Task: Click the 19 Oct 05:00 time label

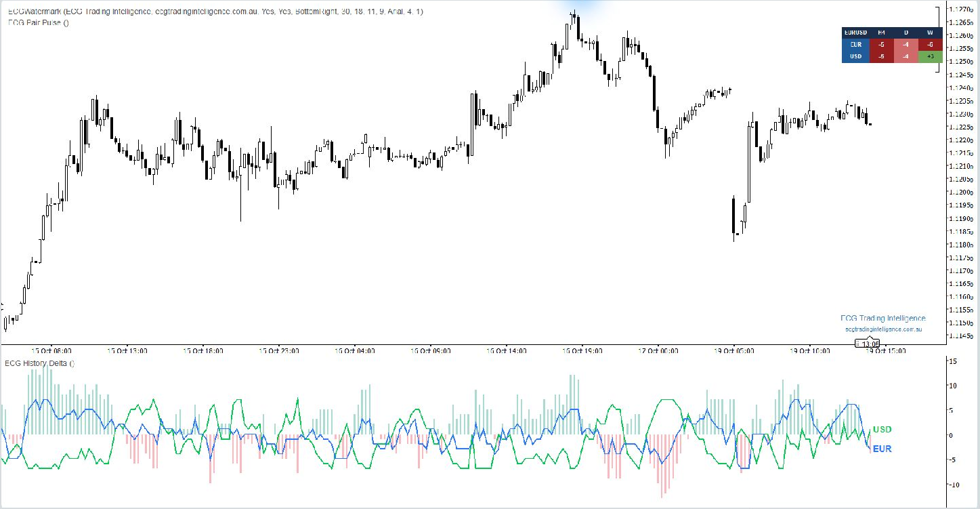Action: click(x=736, y=351)
